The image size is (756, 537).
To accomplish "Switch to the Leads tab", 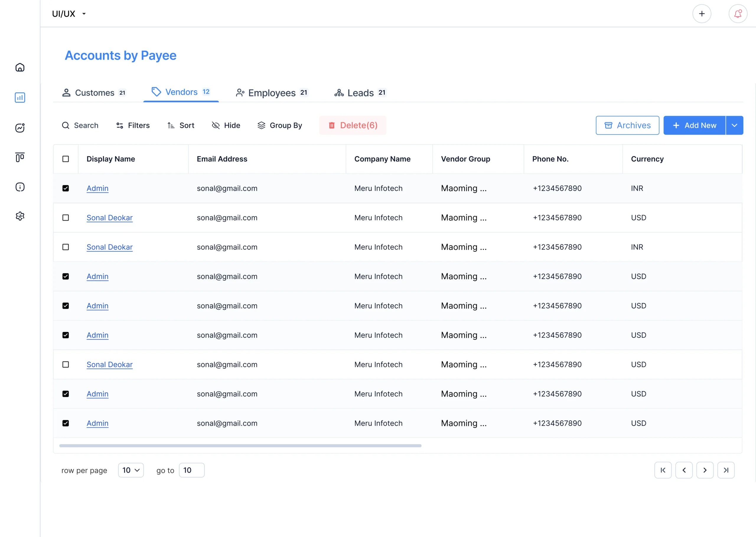I will coord(360,93).
